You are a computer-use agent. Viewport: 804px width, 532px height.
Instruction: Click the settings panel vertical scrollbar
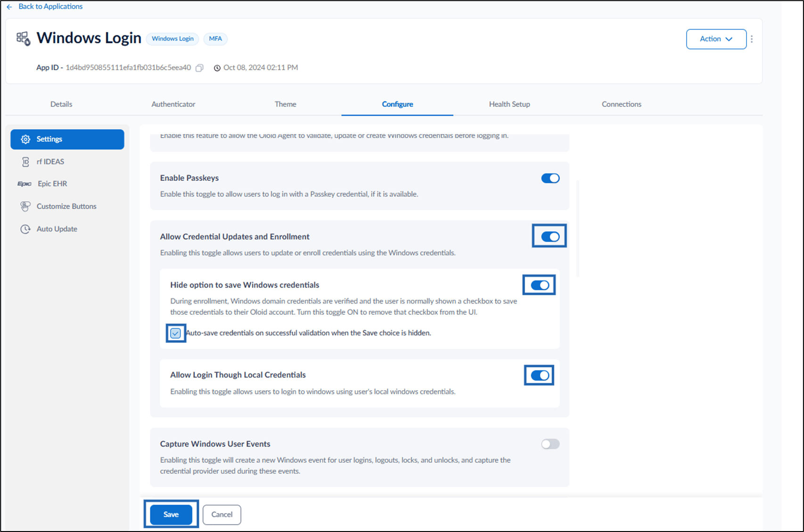pos(578,229)
